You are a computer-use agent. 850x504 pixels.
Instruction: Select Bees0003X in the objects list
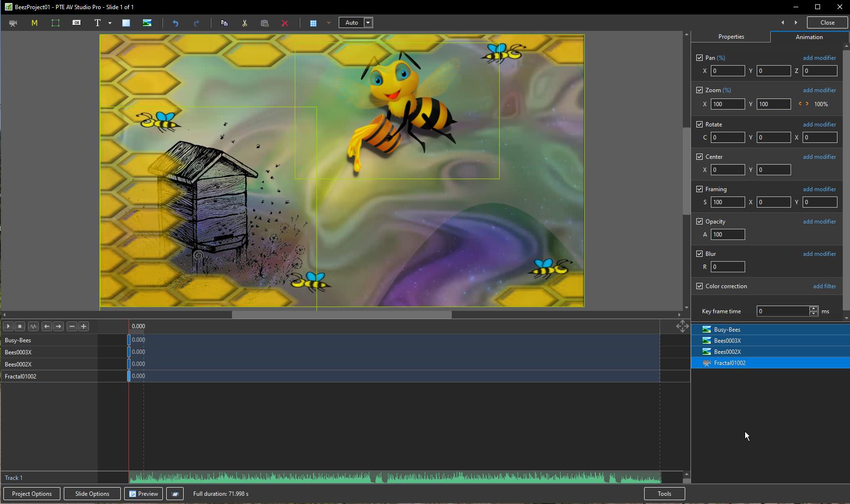[770, 341]
